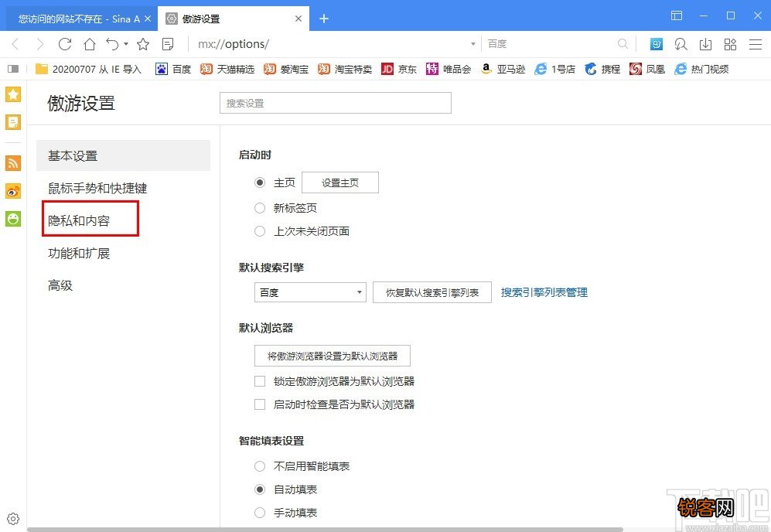Viewport: 771px width, 532px height.
Task: Select 新标签页 startup radio button
Action: [260, 209]
